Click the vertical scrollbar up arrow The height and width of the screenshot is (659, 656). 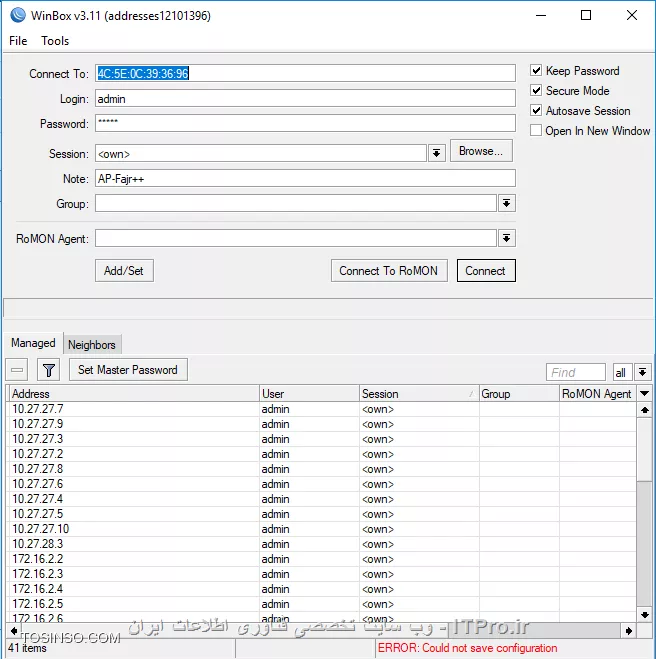tap(645, 410)
